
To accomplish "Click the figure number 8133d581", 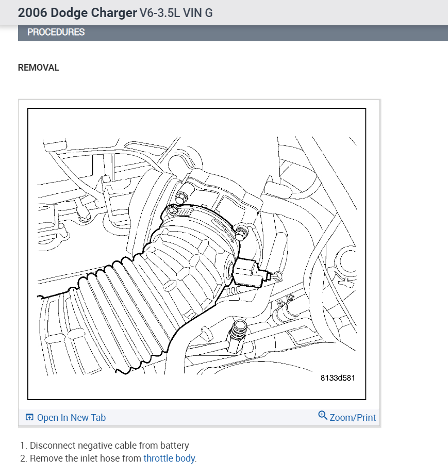I will [338, 377].
